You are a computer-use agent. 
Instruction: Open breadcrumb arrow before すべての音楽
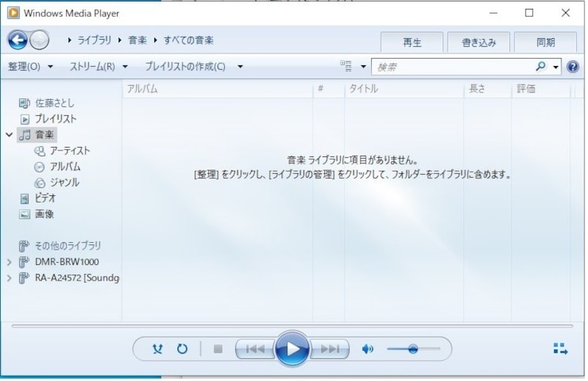[x=156, y=40]
